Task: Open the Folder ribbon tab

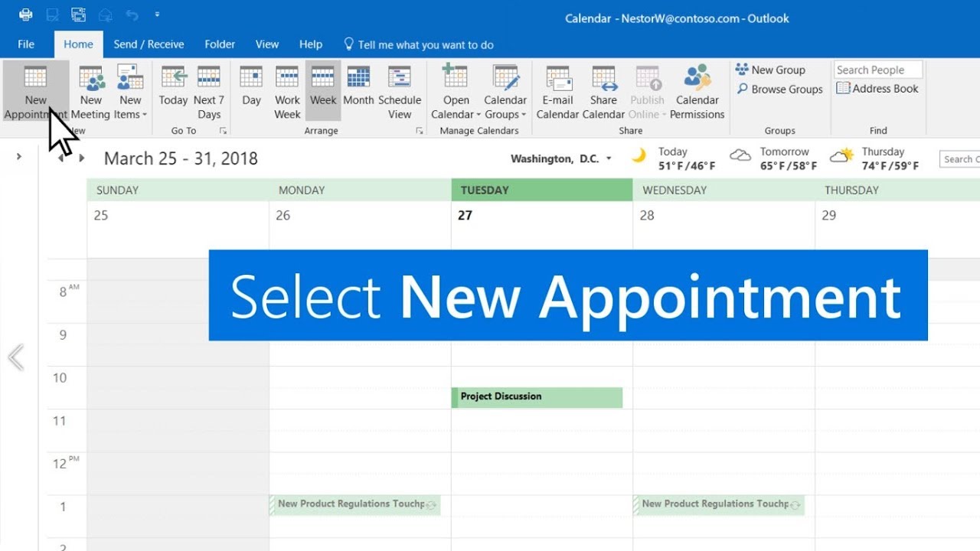Action: tap(220, 44)
